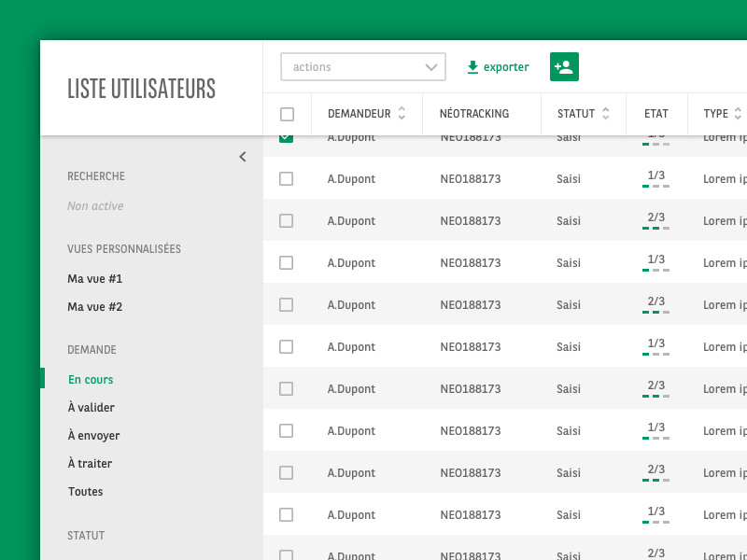The image size is (747, 560).
Task: Sort by Demandeur column arrows
Action: click(402, 114)
